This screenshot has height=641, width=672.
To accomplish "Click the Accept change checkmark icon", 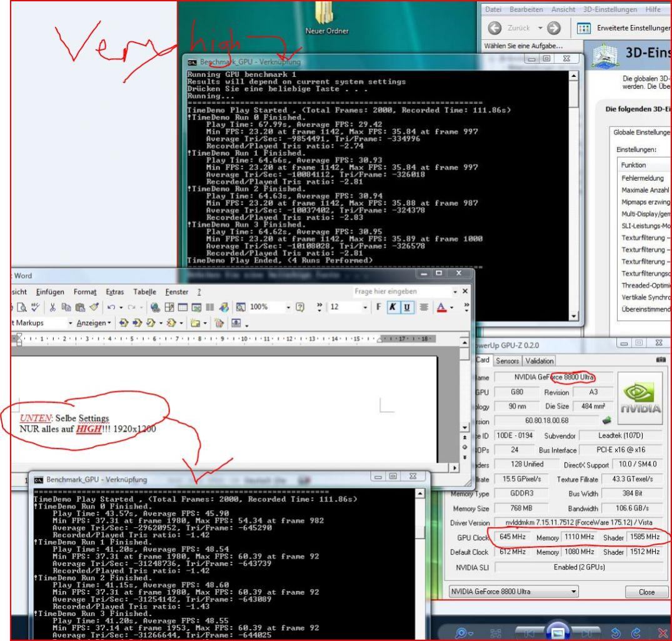I will pos(151,323).
